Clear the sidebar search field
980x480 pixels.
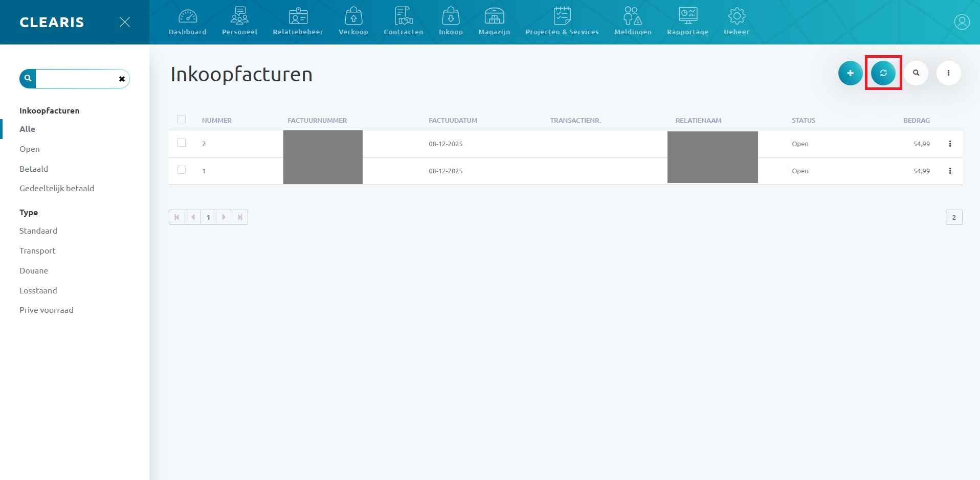(122, 79)
